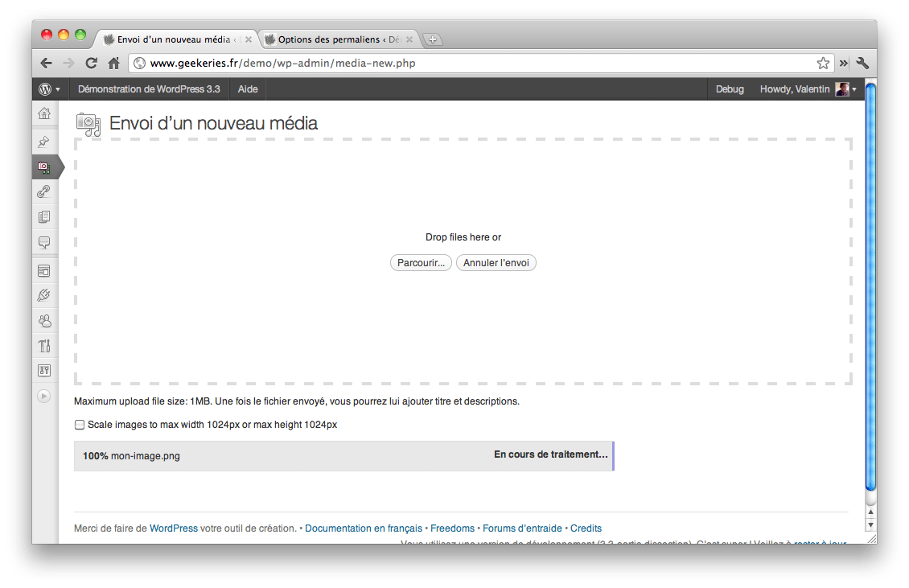Open the Forums d'entraide link
Viewport: 909px width, 588px height.
tap(522, 528)
